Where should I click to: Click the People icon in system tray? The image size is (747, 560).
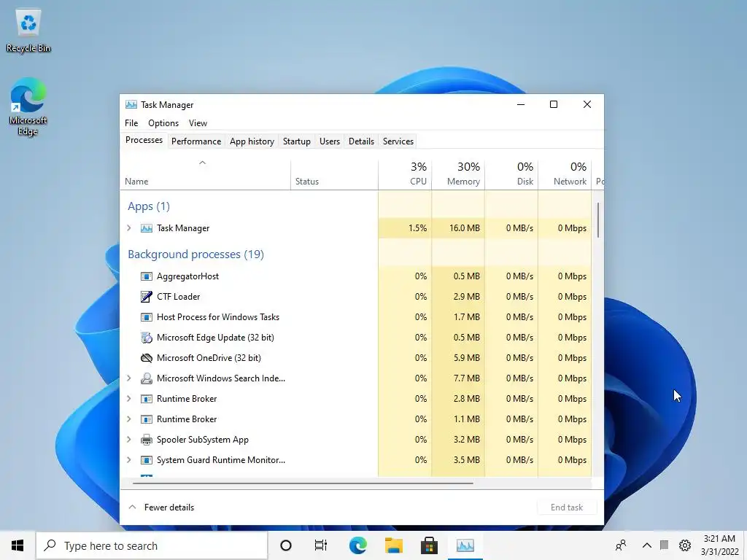coord(621,545)
